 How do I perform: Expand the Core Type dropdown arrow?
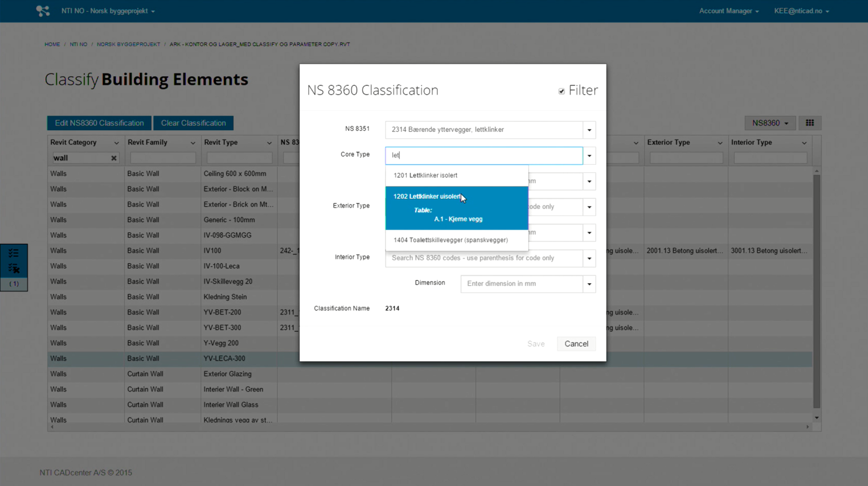tap(589, 156)
